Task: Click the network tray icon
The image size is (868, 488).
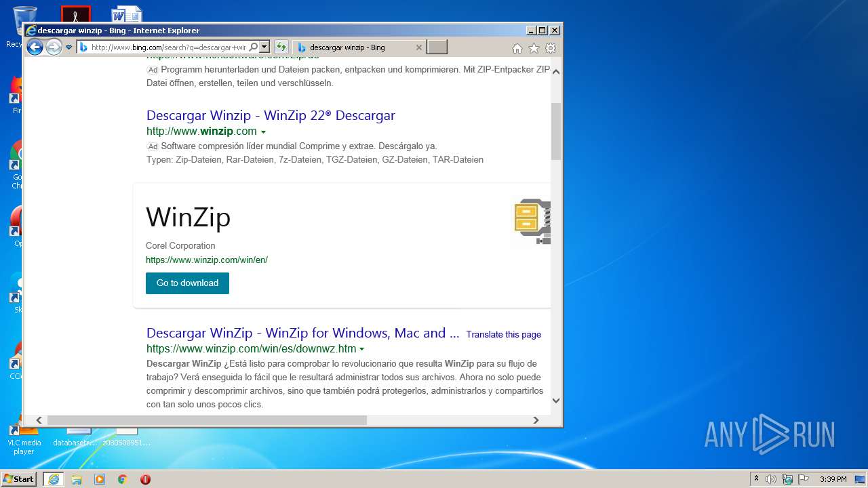Action: point(787,479)
